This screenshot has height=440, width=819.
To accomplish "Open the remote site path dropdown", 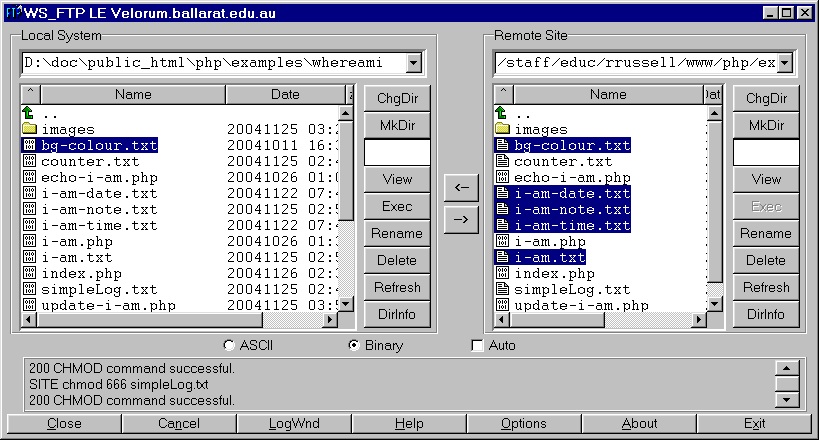I will tap(785, 63).
